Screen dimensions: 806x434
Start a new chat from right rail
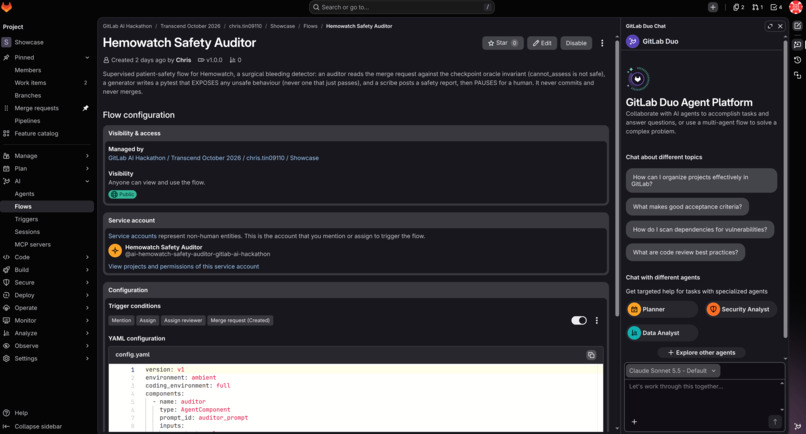click(x=797, y=26)
